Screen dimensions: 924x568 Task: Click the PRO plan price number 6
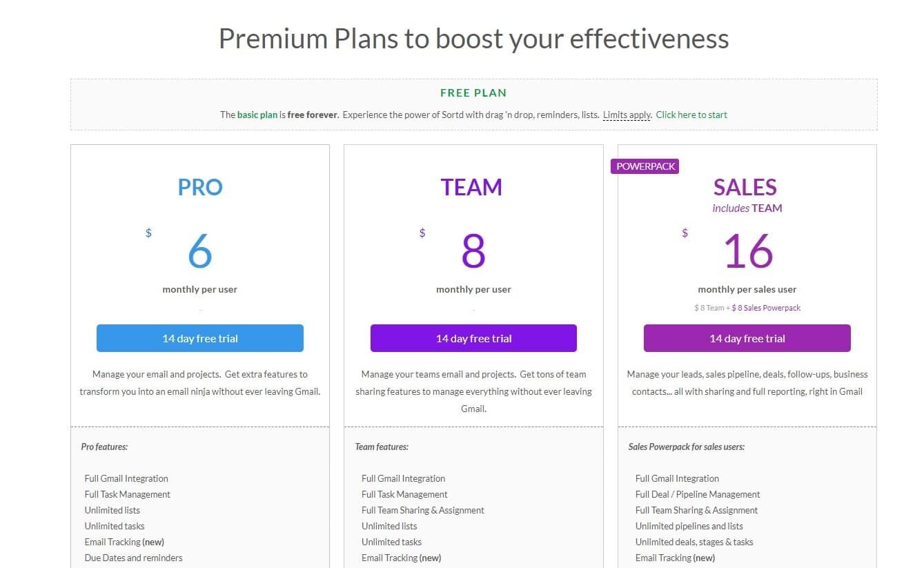pos(200,251)
